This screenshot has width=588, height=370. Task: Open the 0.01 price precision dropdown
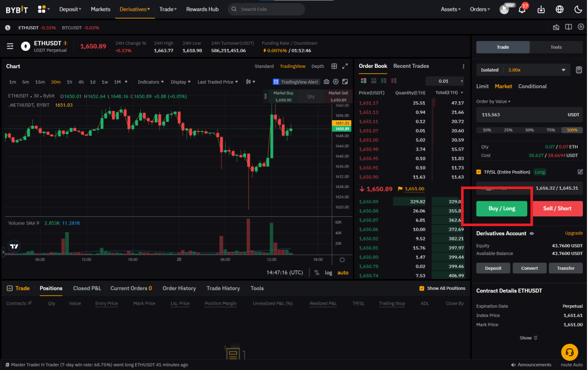445,81
